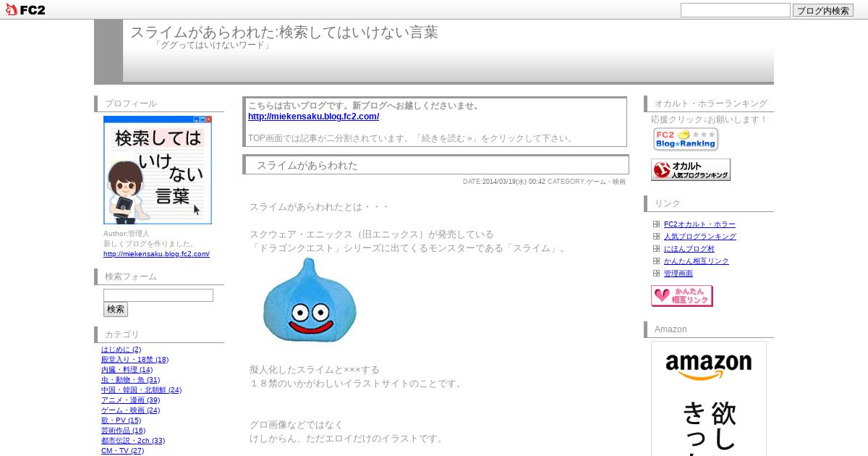Open the blog title スライムがあらわれた:検索してはいけない言葉

tap(284, 32)
